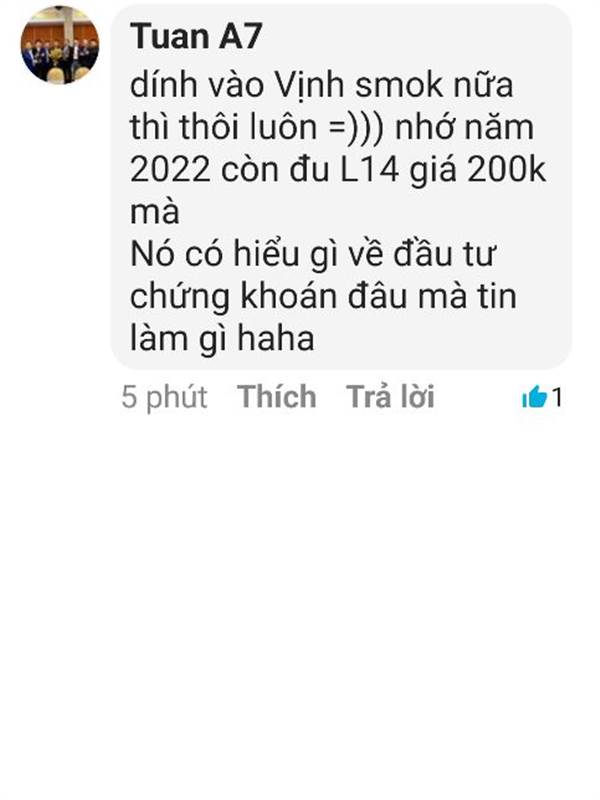Open the Tuan A7 profile name link
The image size is (600, 800).
[x=196, y=37]
